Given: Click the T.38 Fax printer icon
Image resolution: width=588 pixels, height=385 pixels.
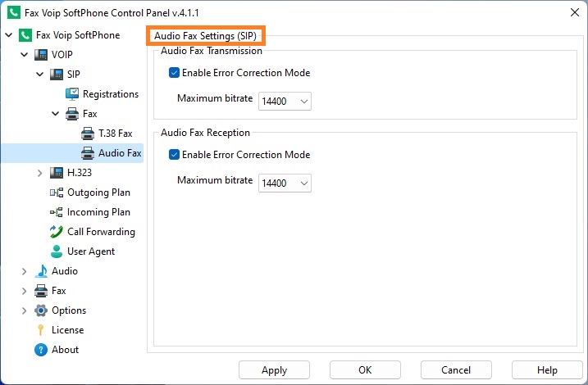Looking at the screenshot, I should pos(88,134).
